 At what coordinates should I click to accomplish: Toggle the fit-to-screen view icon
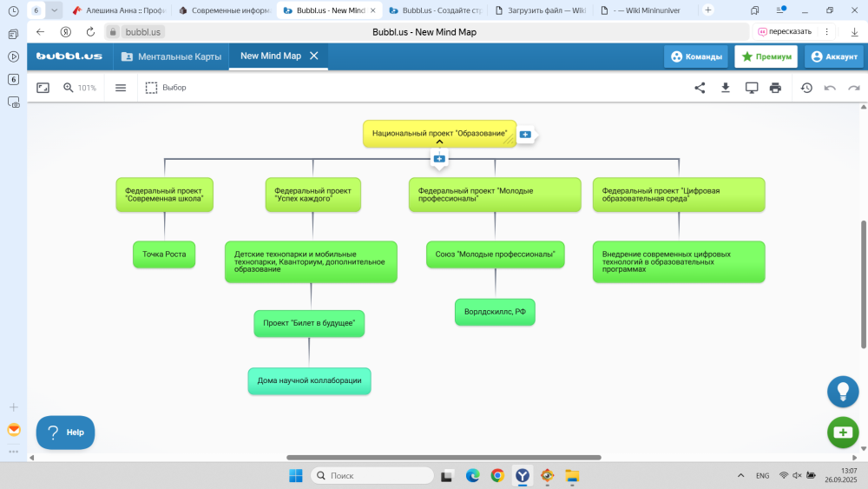point(43,88)
